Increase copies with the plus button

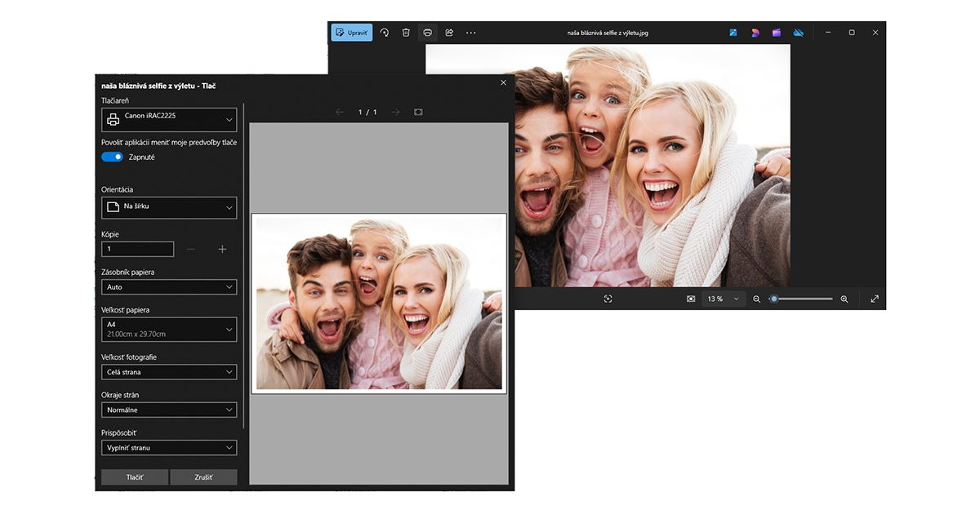point(222,249)
